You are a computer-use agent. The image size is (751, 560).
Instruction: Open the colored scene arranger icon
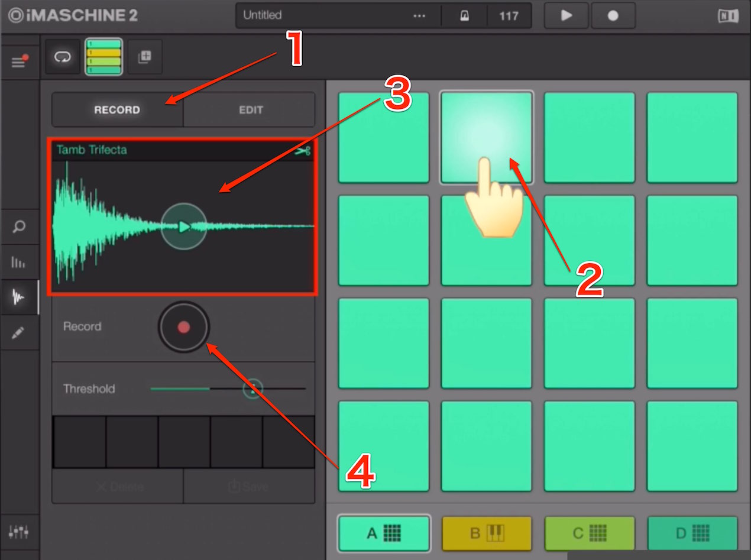click(x=103, y=57)
